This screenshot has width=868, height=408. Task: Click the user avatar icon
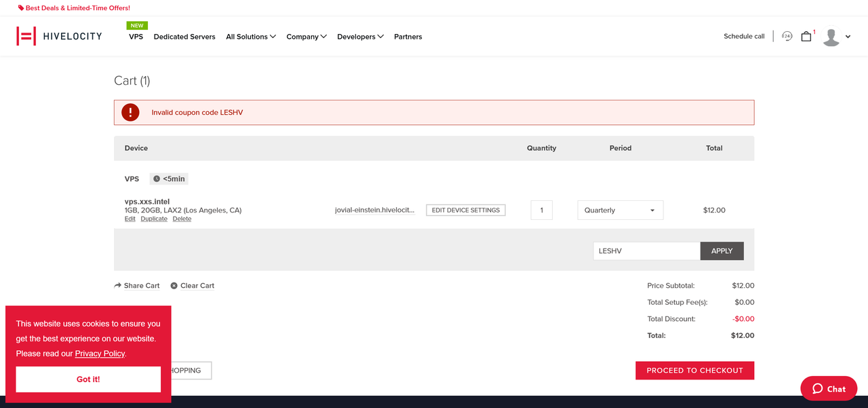point(831,37)
